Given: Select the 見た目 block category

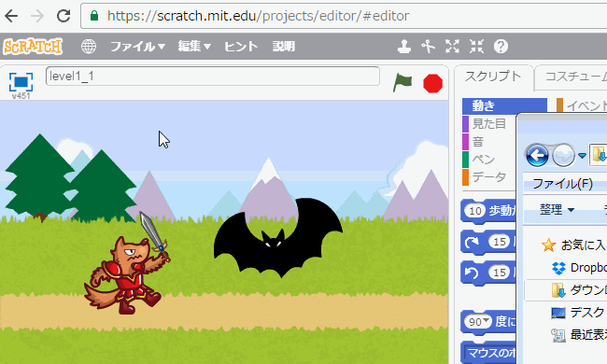Looking at the screenshot, I should [489, 124].
